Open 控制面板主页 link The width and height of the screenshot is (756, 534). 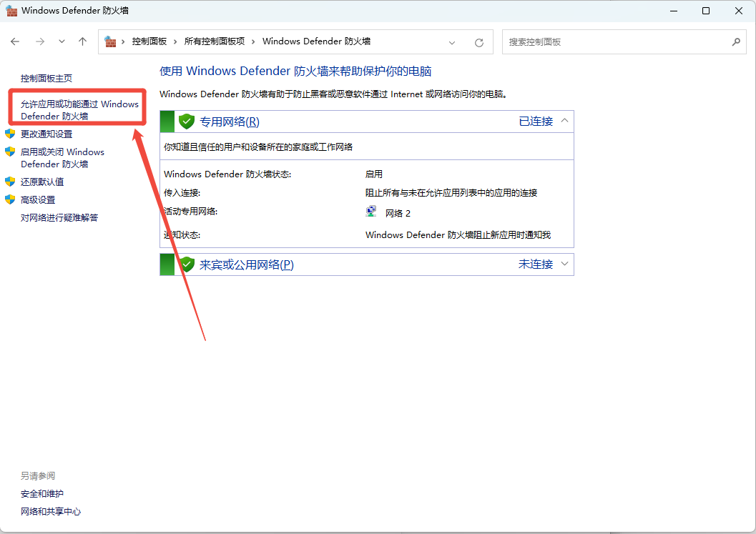(46, 78)
